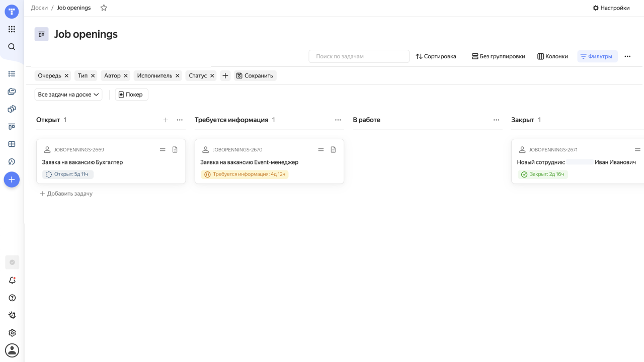Open description icon on JOBOPENNINGS-2670 card
This screenshot has height=362, width=644.
[x=333, y=150]
